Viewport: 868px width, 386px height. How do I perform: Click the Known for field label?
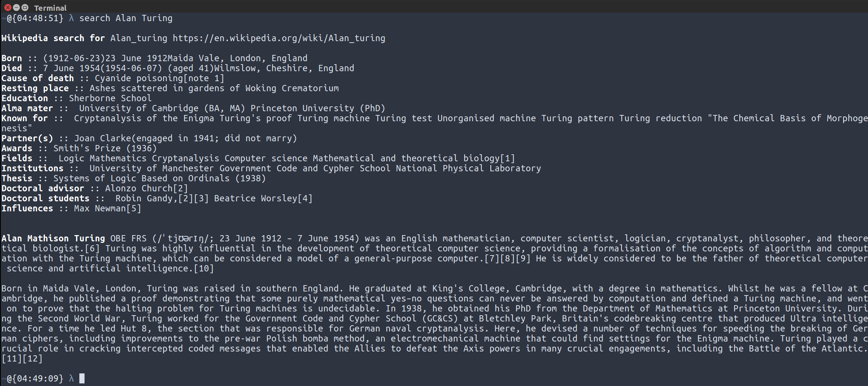point(24,118)
